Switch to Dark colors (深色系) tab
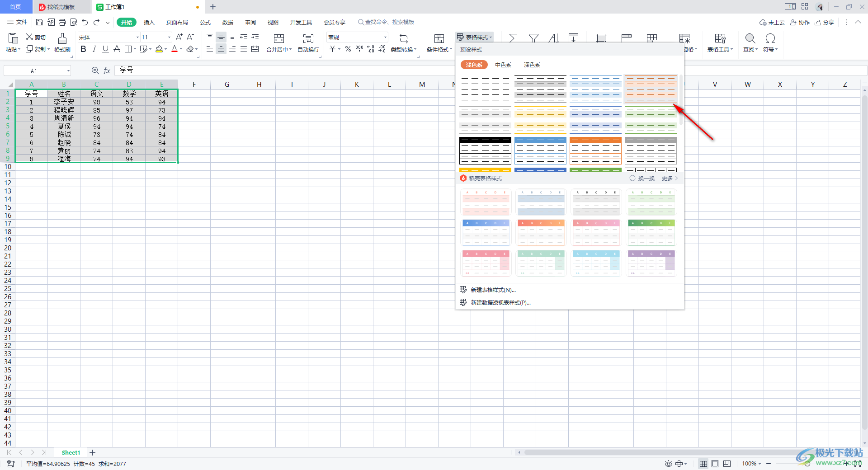868x470 pixels. pyautogui.click(x=532, y=65)
